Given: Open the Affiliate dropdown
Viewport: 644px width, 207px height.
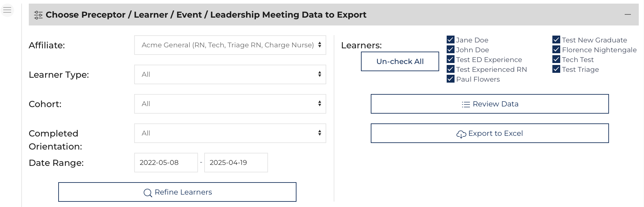Looking at the screenshot, I should click(230, 45).
